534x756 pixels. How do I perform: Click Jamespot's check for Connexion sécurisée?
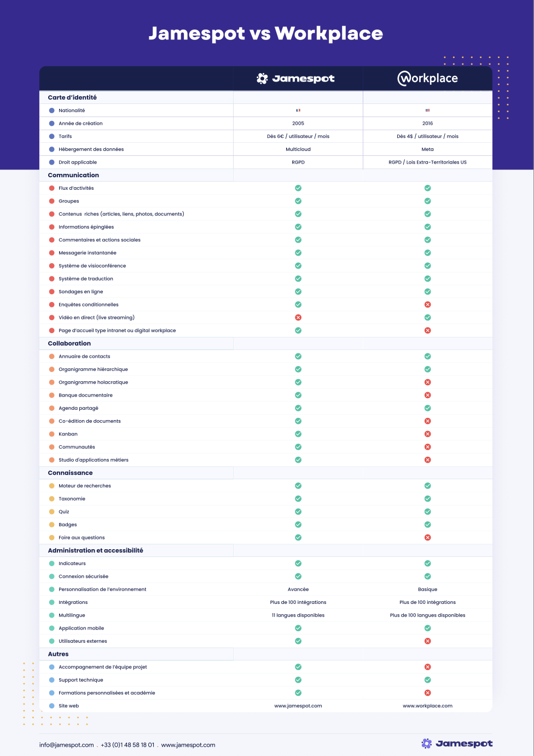298,577
